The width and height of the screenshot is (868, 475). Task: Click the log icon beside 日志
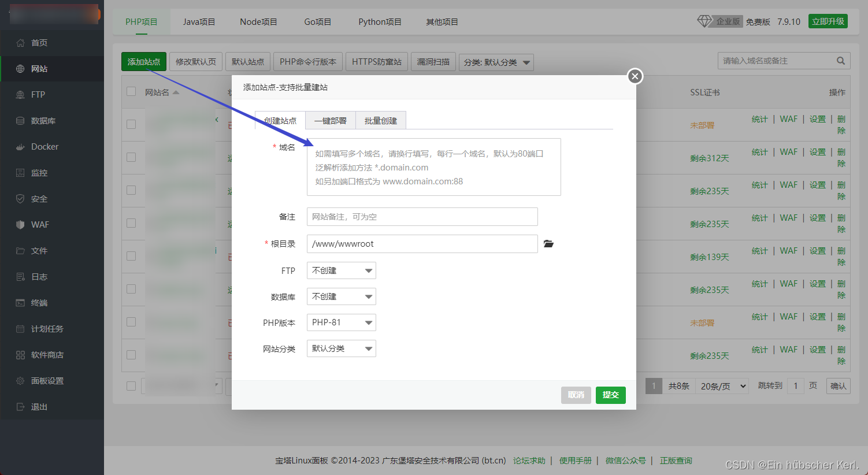tap(20, 277)
